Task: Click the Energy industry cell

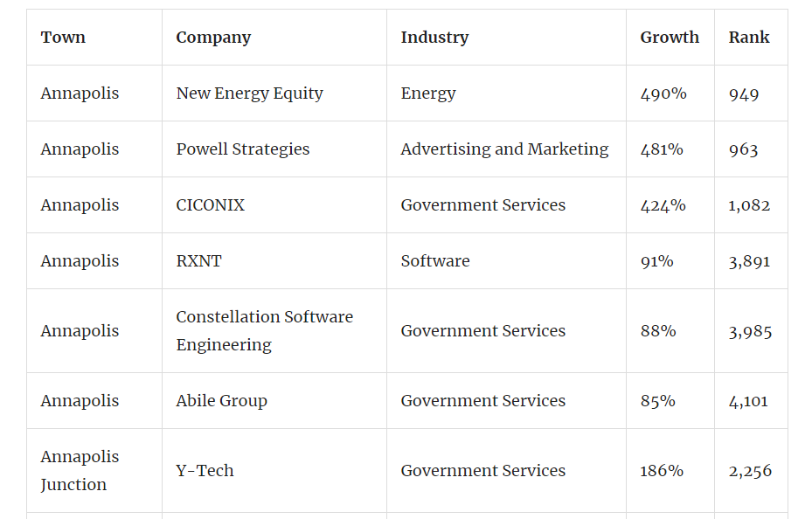Action: pyautogui.click(x=428, y=93)
